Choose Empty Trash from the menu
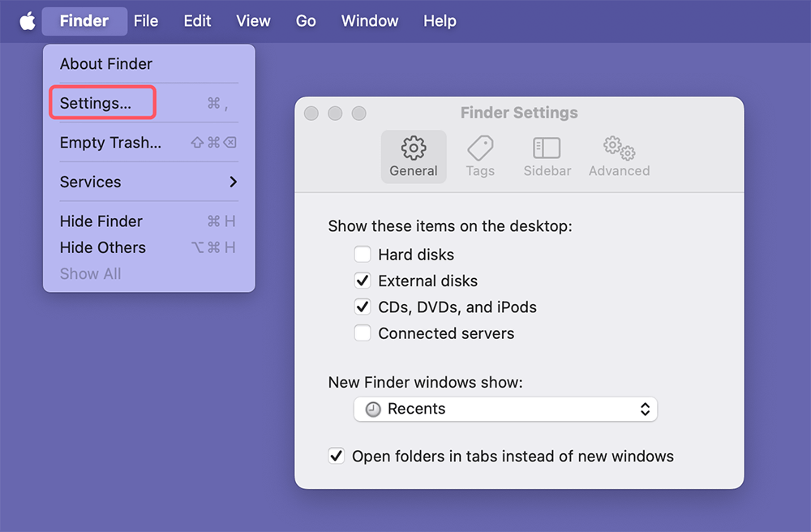 tap(111, 143)
